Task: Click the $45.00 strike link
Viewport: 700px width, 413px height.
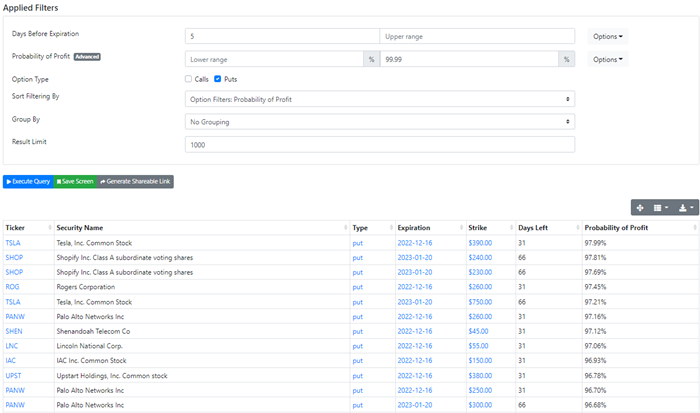Action: pyautogui.click(x=479, y=331)
